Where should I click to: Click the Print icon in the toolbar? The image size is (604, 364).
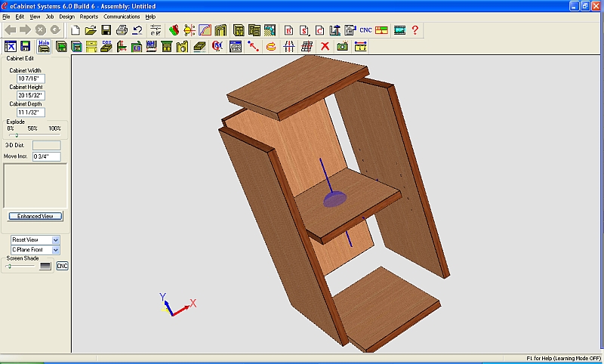point(122,30)
